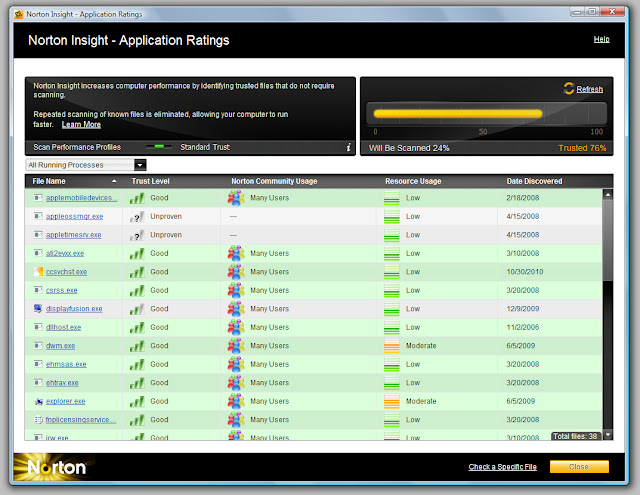Click the dropdown arrow beside All Running Processes
Image resolution: width=640 pixels, height=495 pixels.
pyautogui.click(x=140, y=165)
